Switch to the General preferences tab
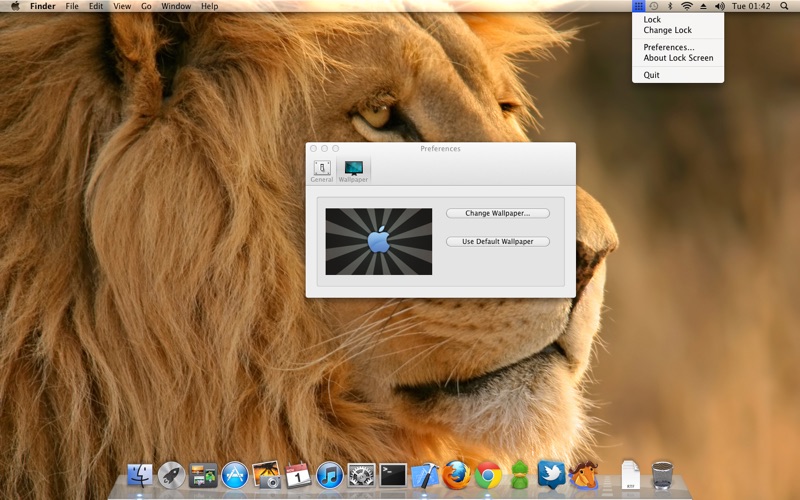The width and height of the screenshot is (800, 500). (x=322, y=171)
